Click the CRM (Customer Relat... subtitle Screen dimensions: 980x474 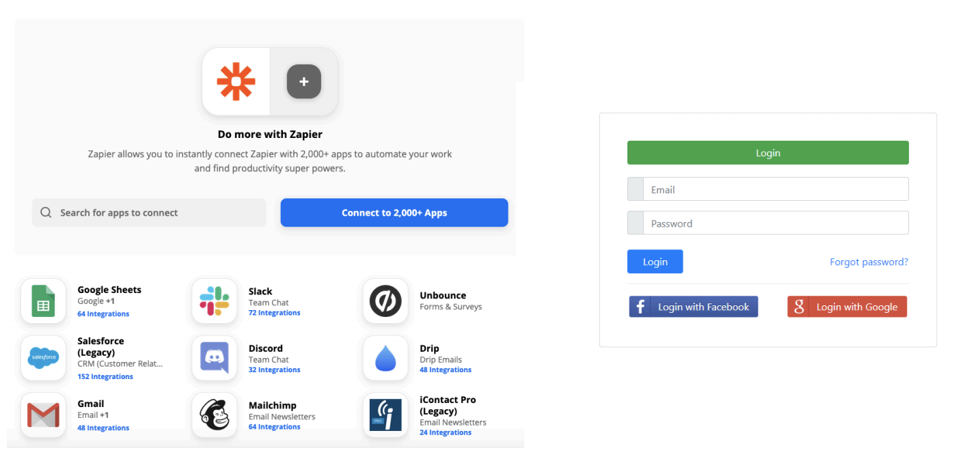(120, 363)
